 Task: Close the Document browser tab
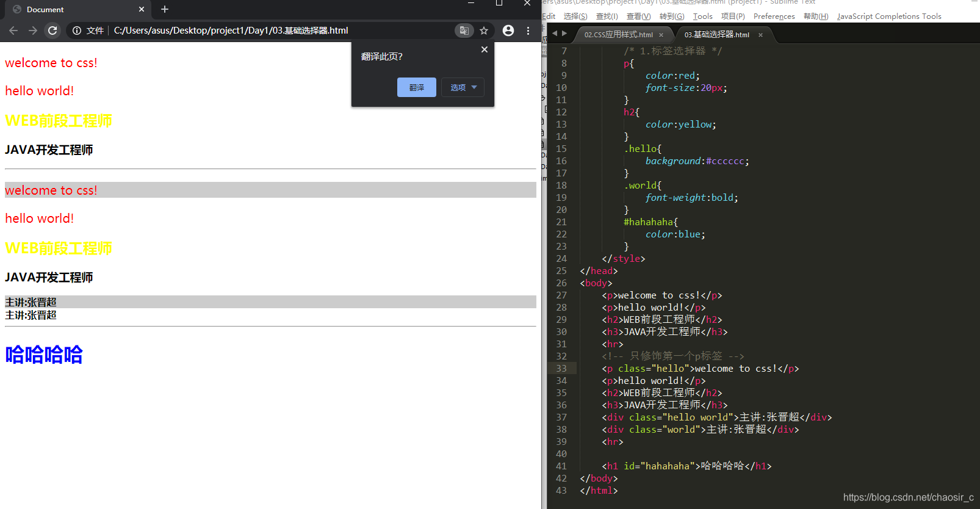[142, 9]
